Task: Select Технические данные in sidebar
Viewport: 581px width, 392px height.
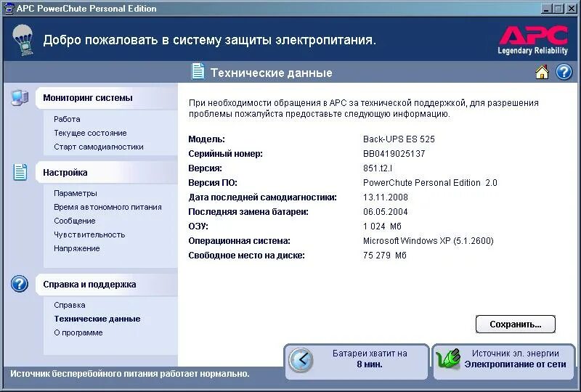Action: [97, 319]
